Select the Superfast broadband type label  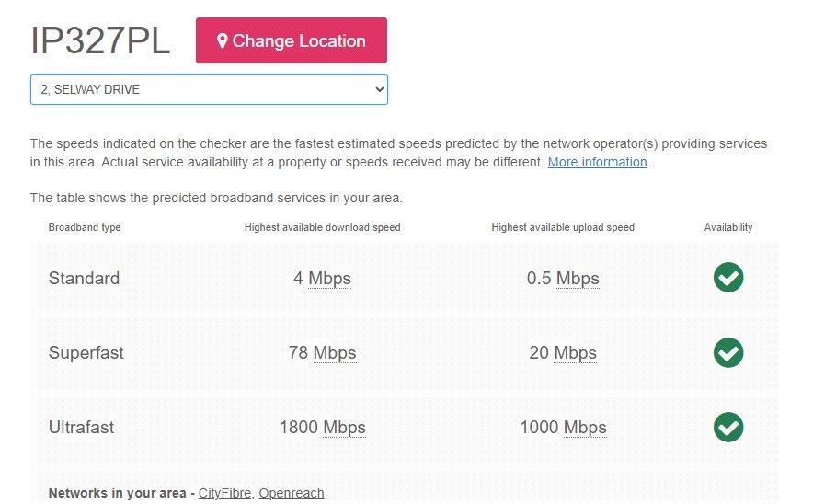(86, 353)
